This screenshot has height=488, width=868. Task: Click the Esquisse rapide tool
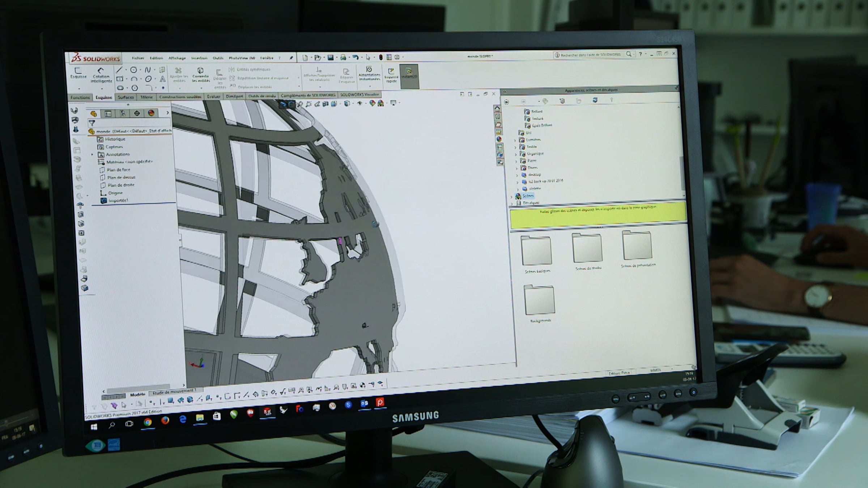pos(391,75)
